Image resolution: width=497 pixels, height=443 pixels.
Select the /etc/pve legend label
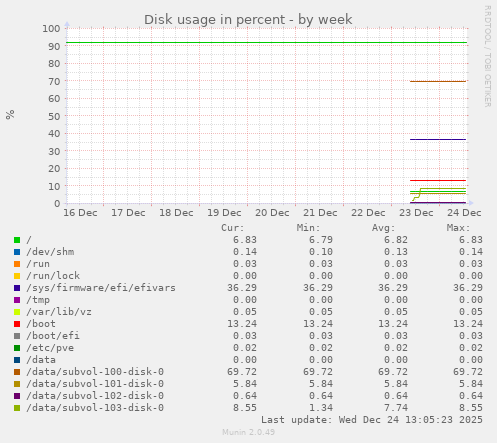50,348
